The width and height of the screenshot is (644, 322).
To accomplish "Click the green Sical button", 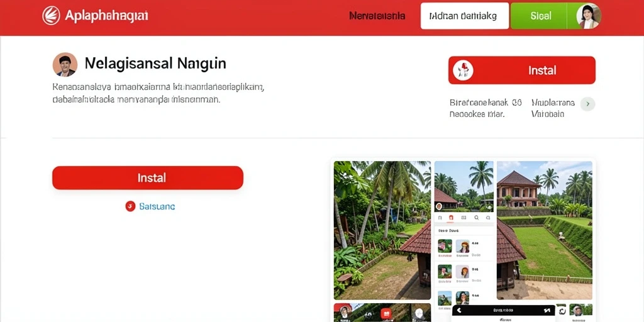I will click(541, 16).
